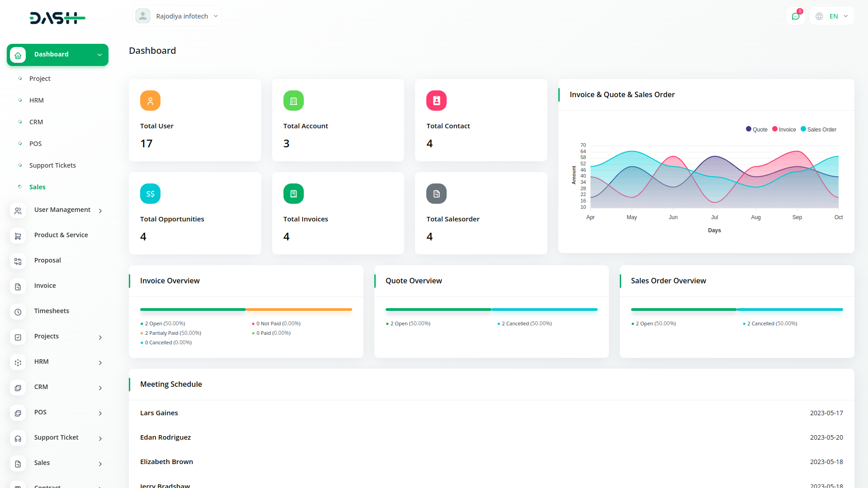
Task: Click the Total Account green icon
Action: point(293,101)
